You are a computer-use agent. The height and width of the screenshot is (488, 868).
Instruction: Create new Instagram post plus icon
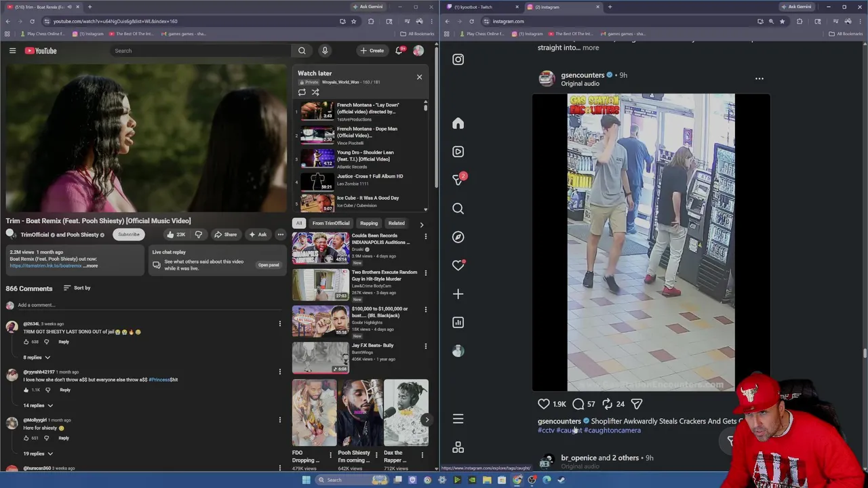[x=458, y=294]
